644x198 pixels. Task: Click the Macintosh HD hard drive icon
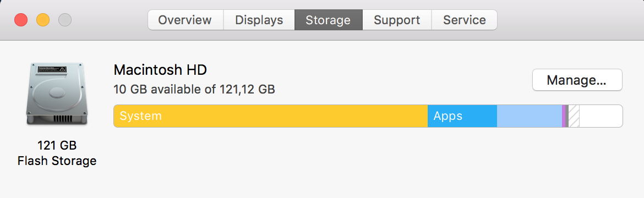click(x=56, y=94)
